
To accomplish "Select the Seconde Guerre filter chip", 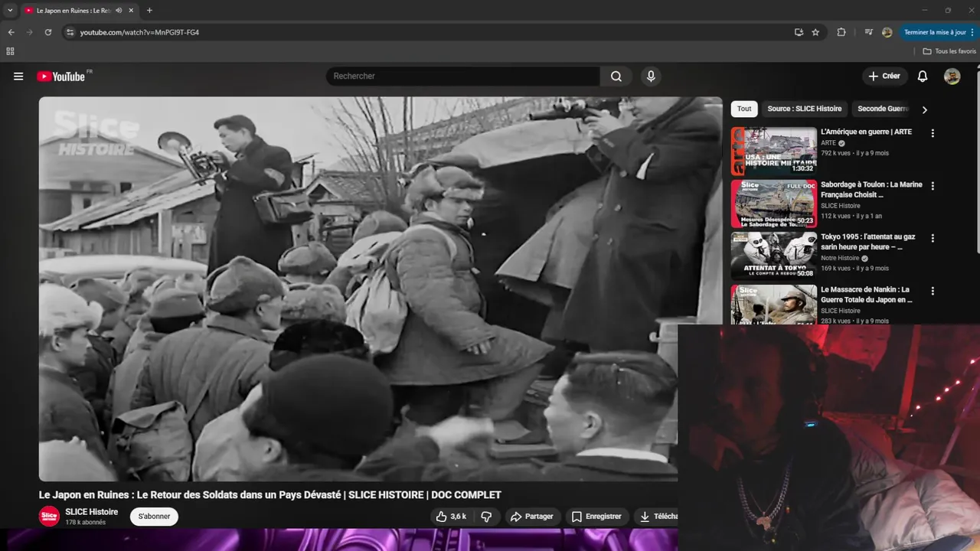I will click(x=882, y=109).
